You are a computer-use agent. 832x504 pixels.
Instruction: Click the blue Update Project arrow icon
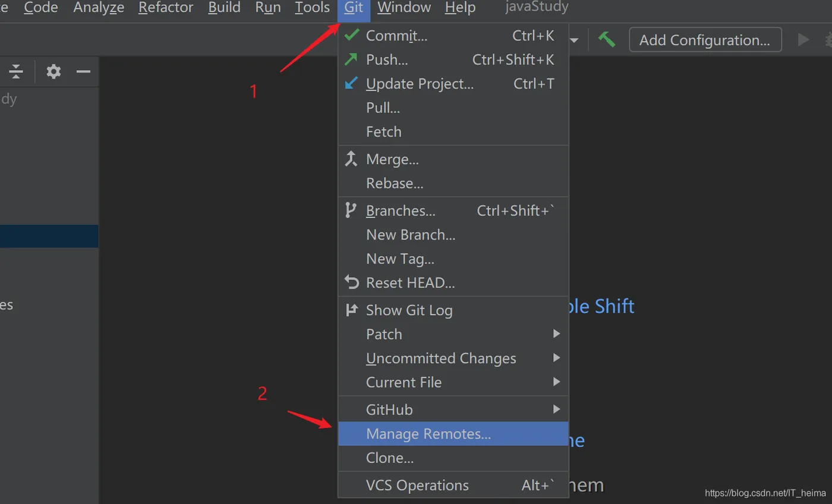pos(352,83)
